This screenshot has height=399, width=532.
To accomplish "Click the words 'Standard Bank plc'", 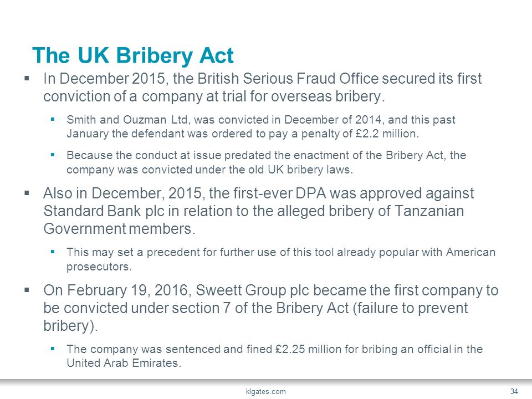I will coord(92,211).
